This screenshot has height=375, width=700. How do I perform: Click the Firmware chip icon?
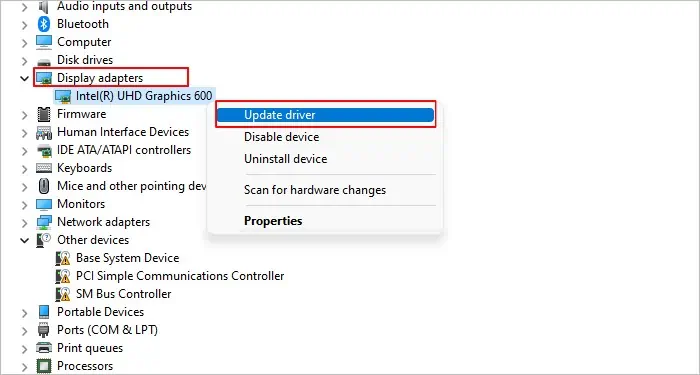point(44,114)
